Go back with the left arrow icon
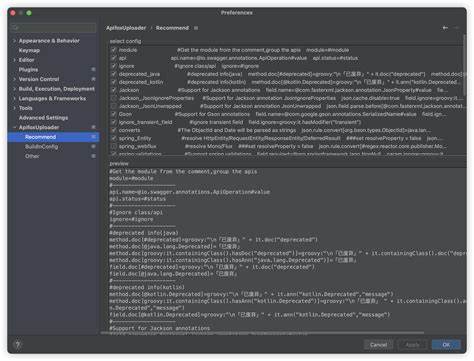This screenshot has height=361, width=474. click(445, 28)
